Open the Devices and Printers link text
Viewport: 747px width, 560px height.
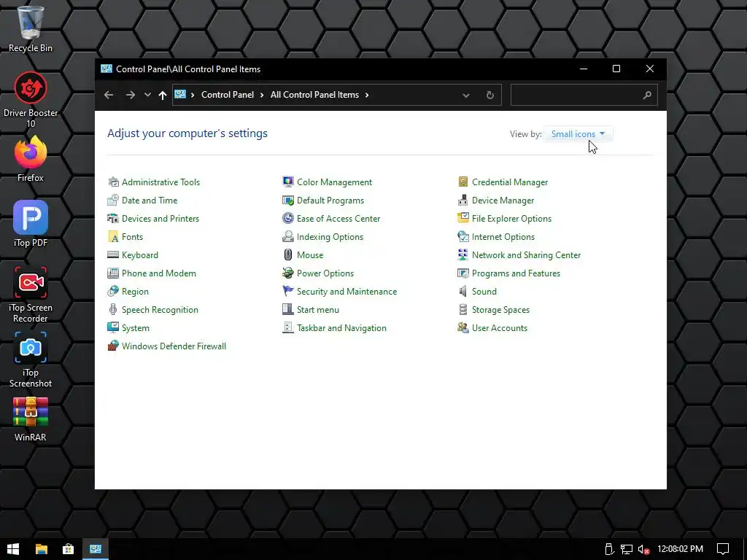(160, 219)
